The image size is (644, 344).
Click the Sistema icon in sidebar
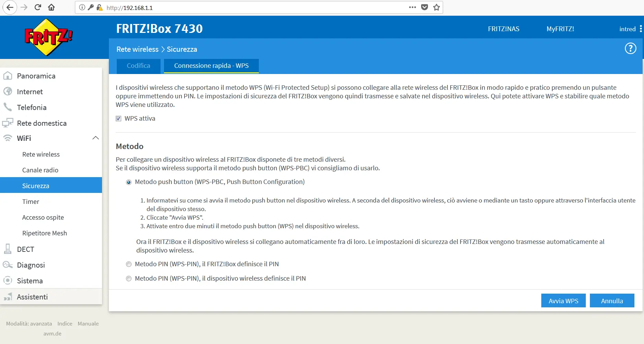click(8, 281)
